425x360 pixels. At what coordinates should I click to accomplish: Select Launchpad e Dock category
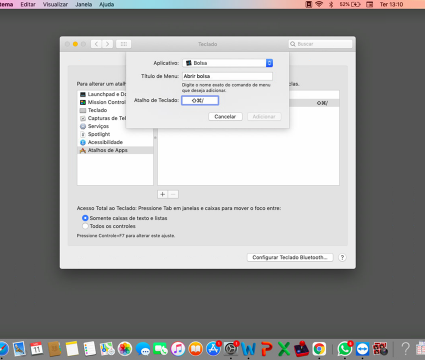[x=102, y=94]
